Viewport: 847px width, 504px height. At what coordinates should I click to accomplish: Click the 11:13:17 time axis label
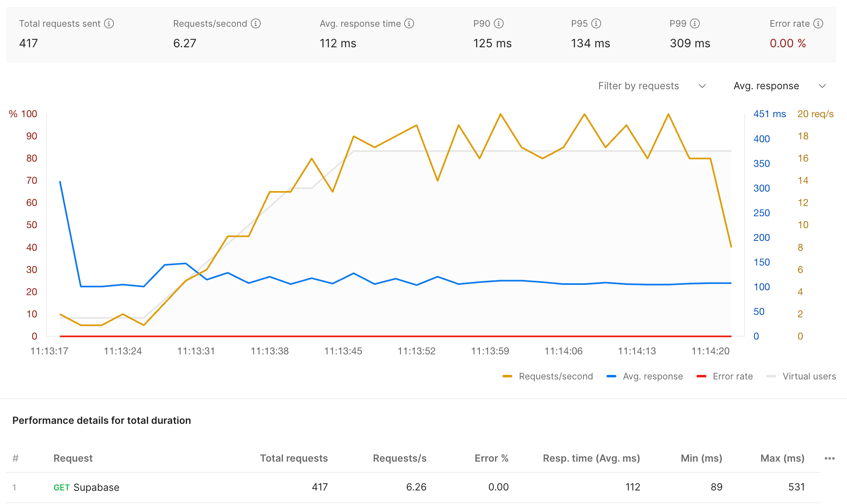pyautogui.click(x=49, y=351)
